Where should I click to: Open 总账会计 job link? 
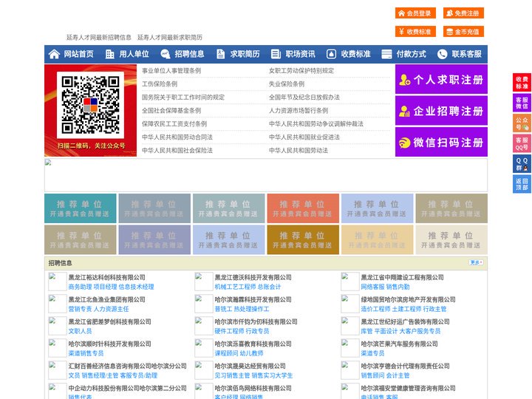pos(269,287)
